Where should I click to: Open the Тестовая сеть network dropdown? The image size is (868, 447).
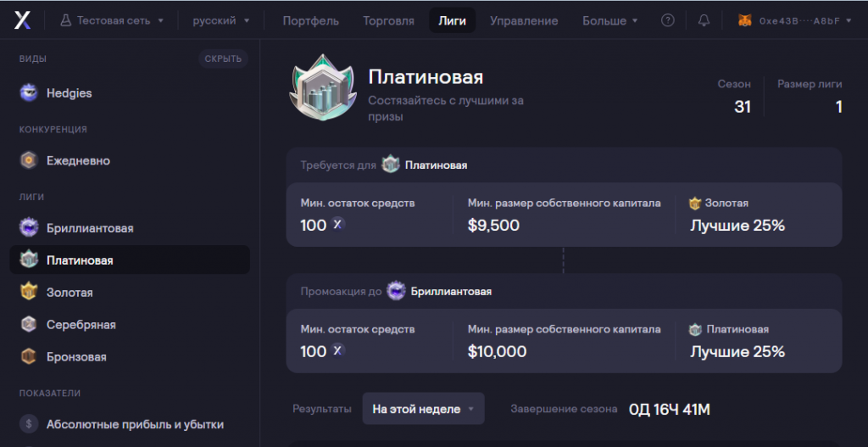113,20
